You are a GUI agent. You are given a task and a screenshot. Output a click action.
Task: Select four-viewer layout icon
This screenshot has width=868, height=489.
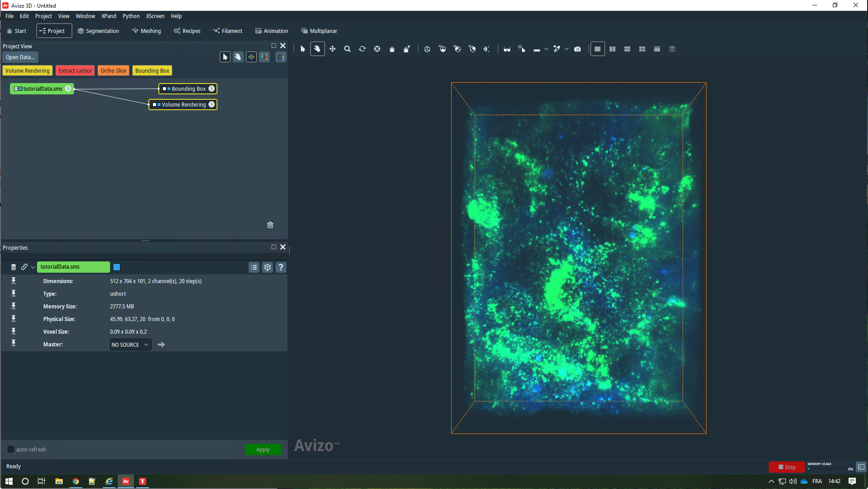642,49
